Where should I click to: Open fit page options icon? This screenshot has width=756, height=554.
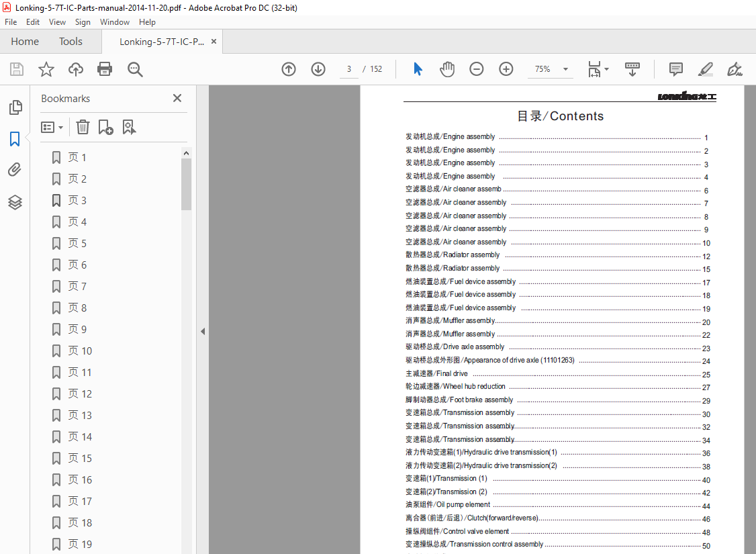point(598,69)
